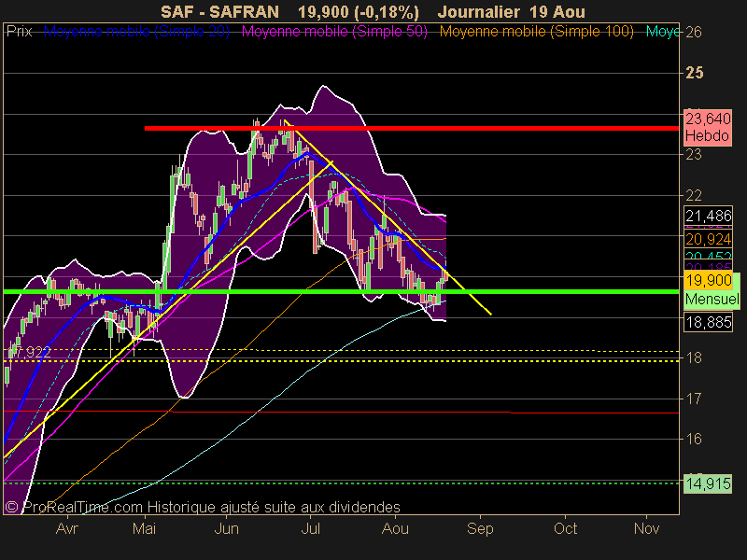
Task: Click the SAF - SAFRAN ticker title
Action: [219, 11]
